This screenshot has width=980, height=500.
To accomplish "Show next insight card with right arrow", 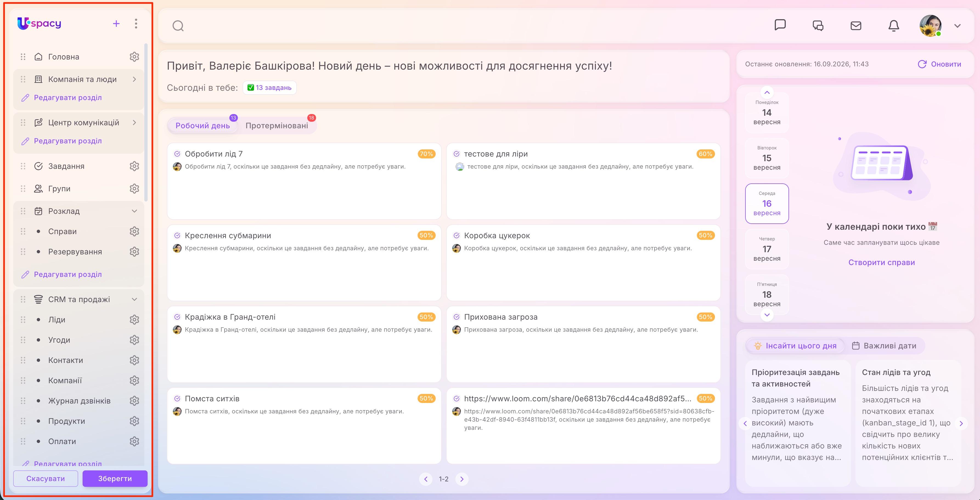I will tap(961, 423).
